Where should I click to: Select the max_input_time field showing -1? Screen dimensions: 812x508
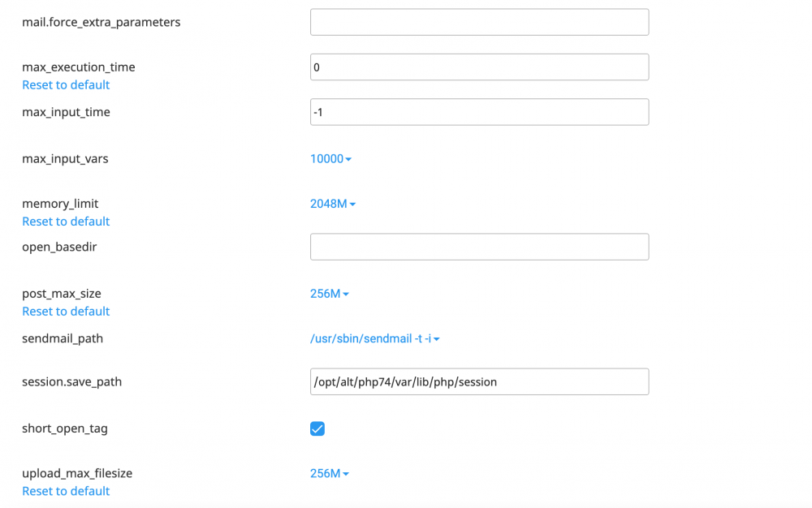click(x=479, y=112)
